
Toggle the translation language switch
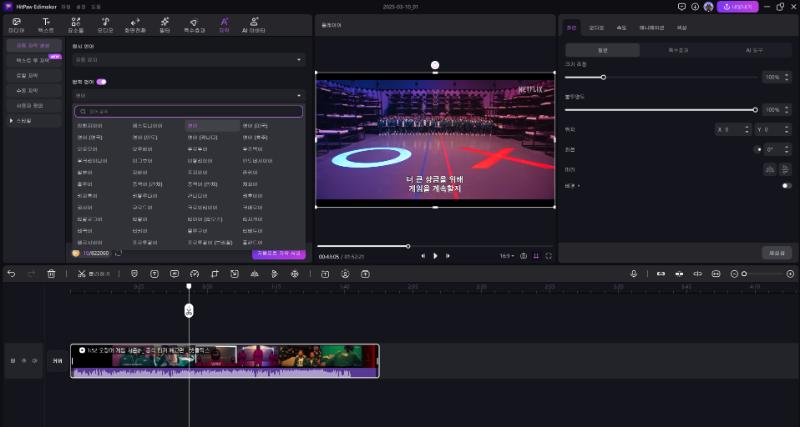(x=102, y=81)
